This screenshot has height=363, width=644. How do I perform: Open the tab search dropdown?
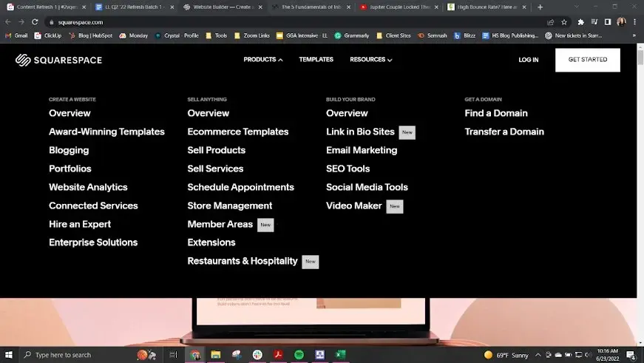(x=576, y=7)
